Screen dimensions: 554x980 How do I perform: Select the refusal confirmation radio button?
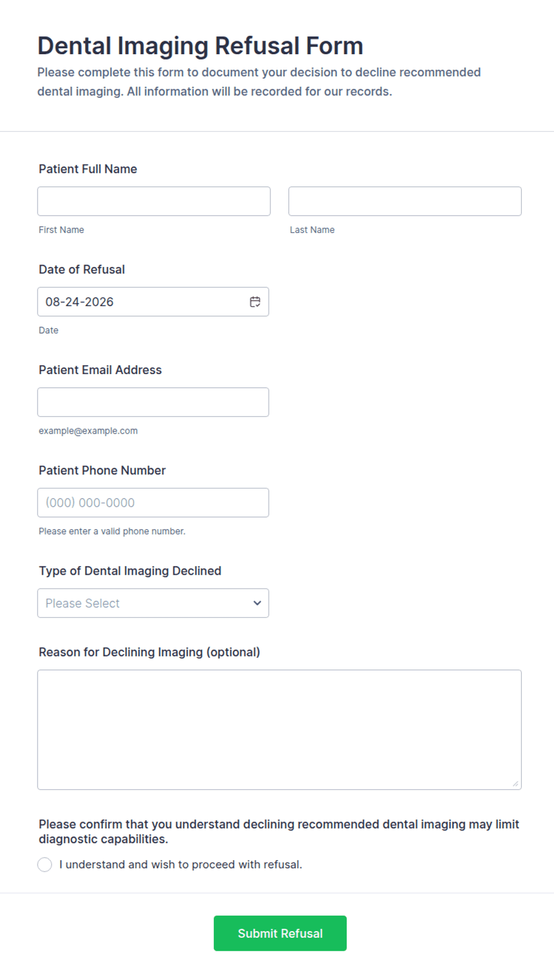pyautogui.click(x=45, y=864)
